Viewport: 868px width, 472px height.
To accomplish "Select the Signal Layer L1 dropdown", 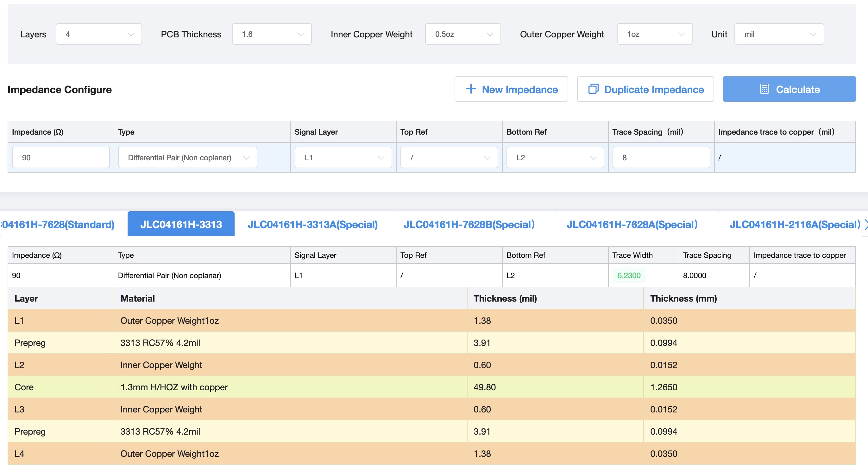I will tap(343, 157).
